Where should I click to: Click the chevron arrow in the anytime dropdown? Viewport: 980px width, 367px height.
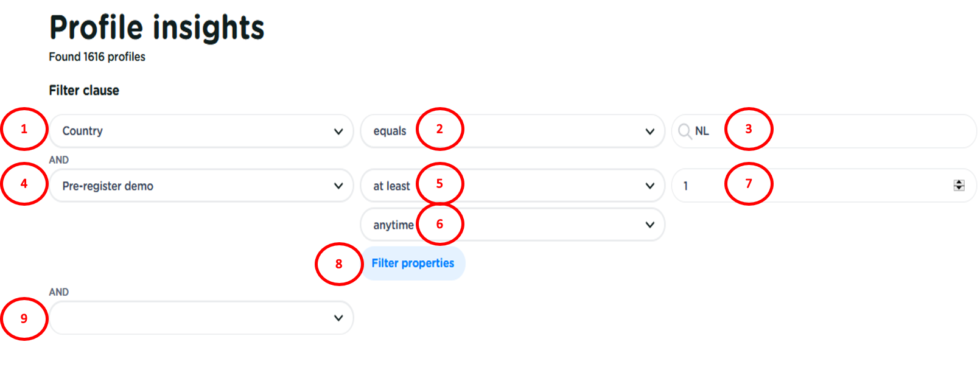tap(649, 225)
